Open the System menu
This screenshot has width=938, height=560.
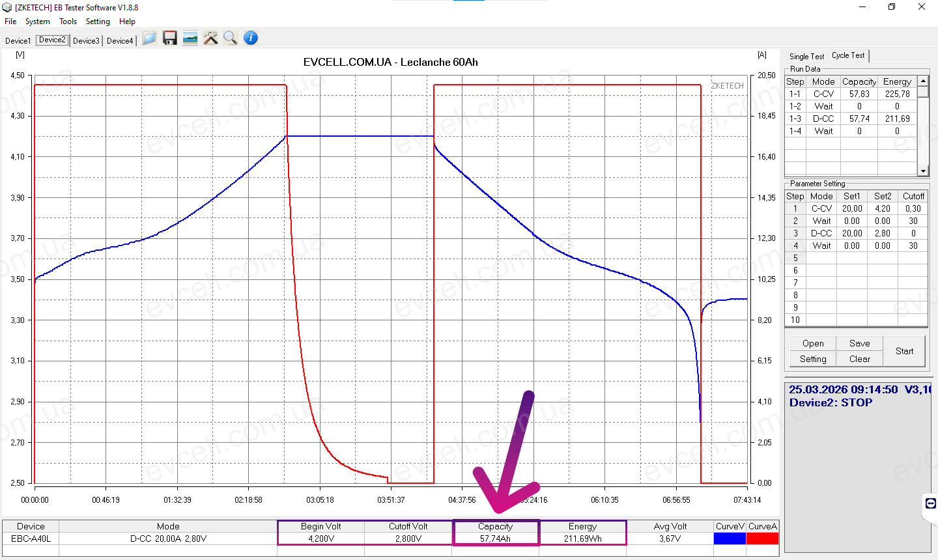38,21
